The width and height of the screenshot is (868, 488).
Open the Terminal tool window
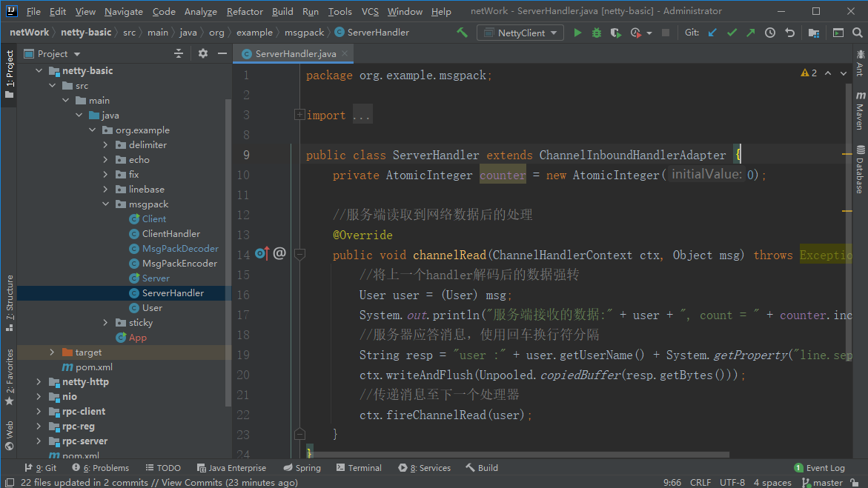[359, 468]
